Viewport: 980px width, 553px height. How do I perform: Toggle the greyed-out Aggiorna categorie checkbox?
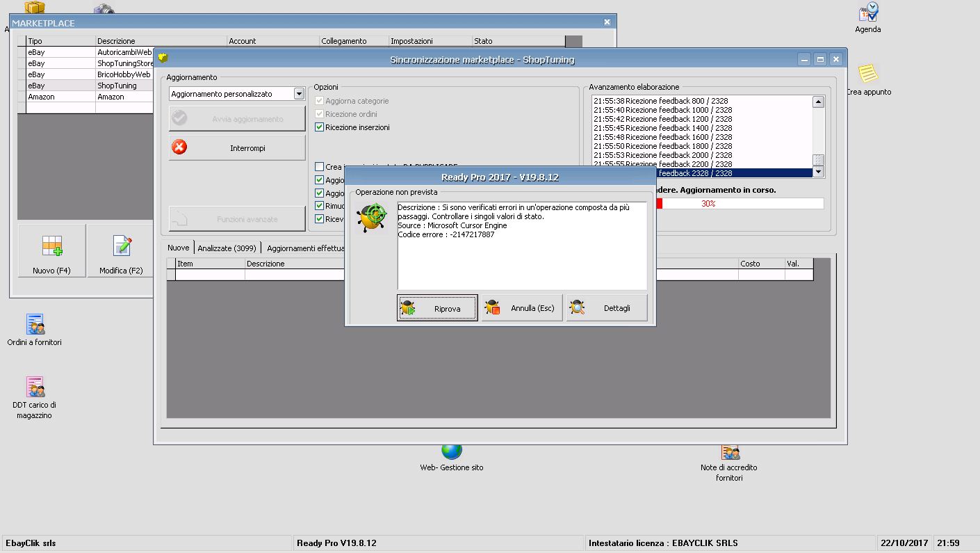(x=320, y=101)
